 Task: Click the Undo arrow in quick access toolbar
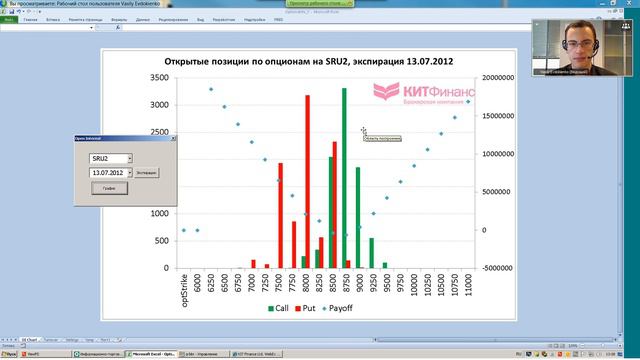(x=19, y=11)
